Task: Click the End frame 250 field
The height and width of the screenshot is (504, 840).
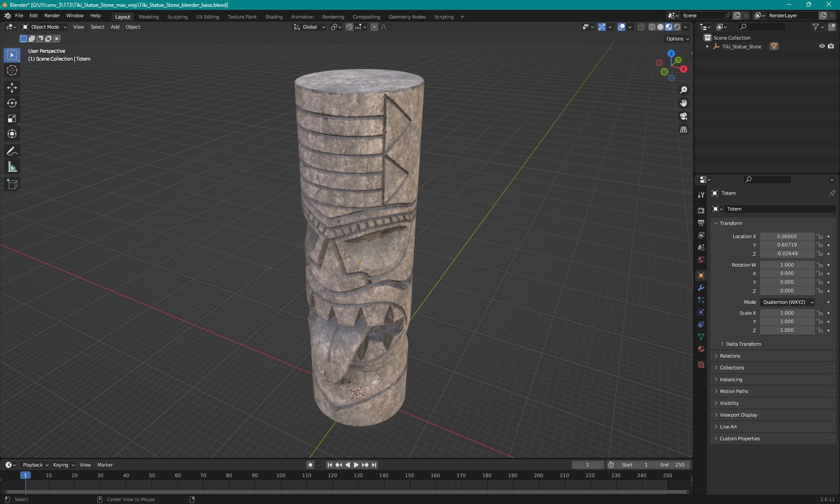Action: pyautogui.click(x=672, y=465)
